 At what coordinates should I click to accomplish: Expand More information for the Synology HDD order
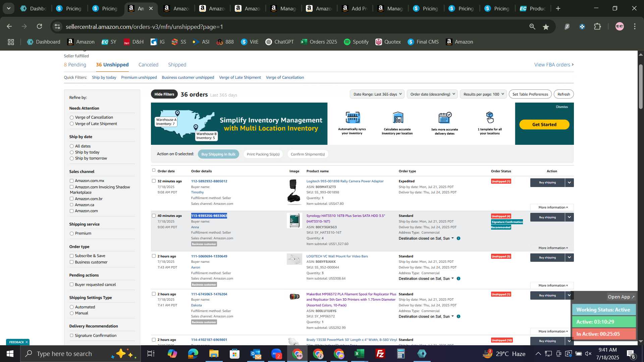pyautogui.click(x=553, y=248)
